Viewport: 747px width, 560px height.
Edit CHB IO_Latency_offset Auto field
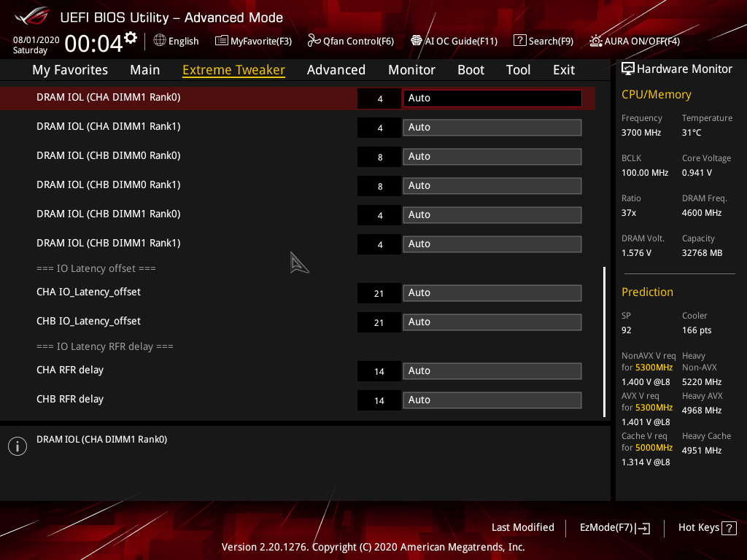click(x=492, y=322)
